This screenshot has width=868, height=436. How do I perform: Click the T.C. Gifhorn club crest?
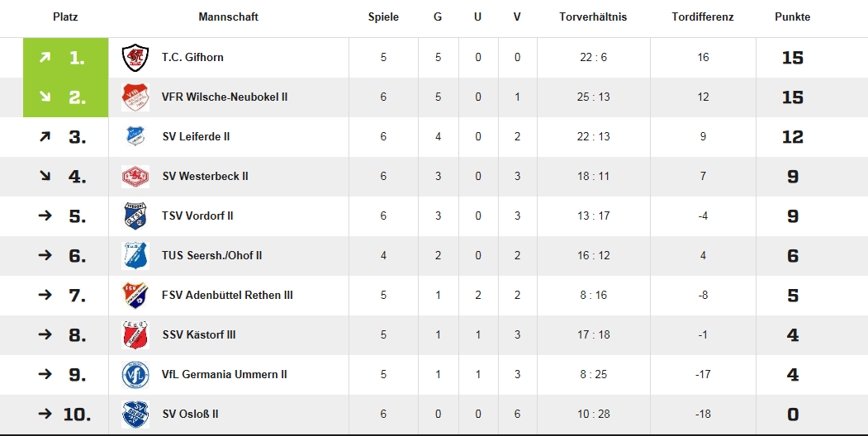point(135,58)
